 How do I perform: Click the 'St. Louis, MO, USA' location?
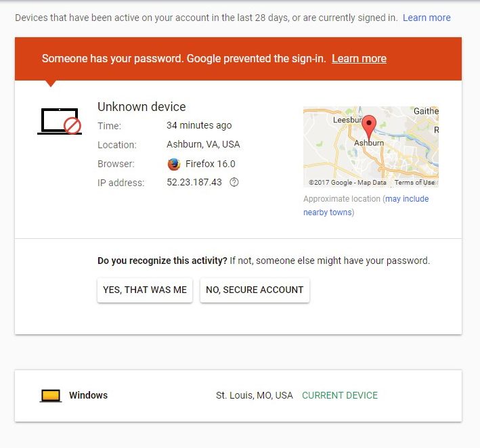(x=255, y=395)
